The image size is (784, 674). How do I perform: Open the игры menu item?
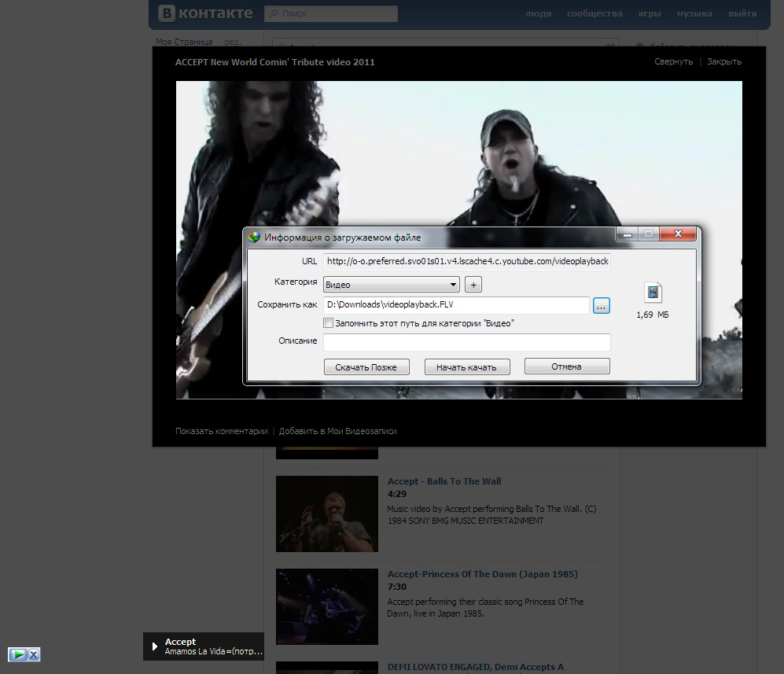[x=650, y=13]
